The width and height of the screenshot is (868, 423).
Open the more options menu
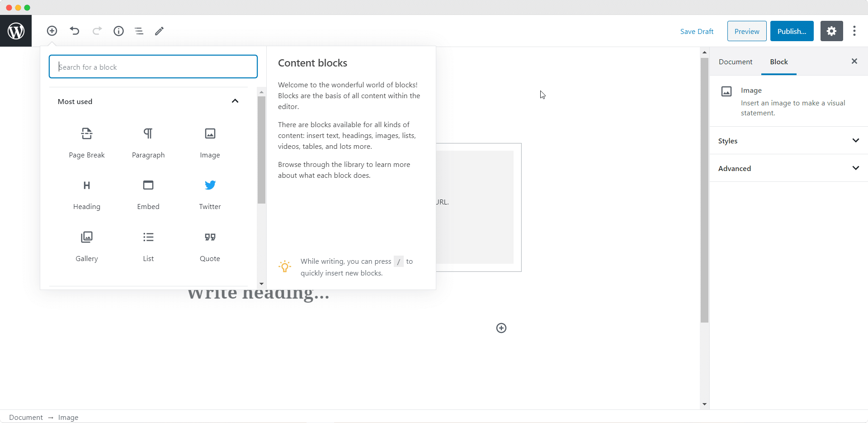pos(854,31)
